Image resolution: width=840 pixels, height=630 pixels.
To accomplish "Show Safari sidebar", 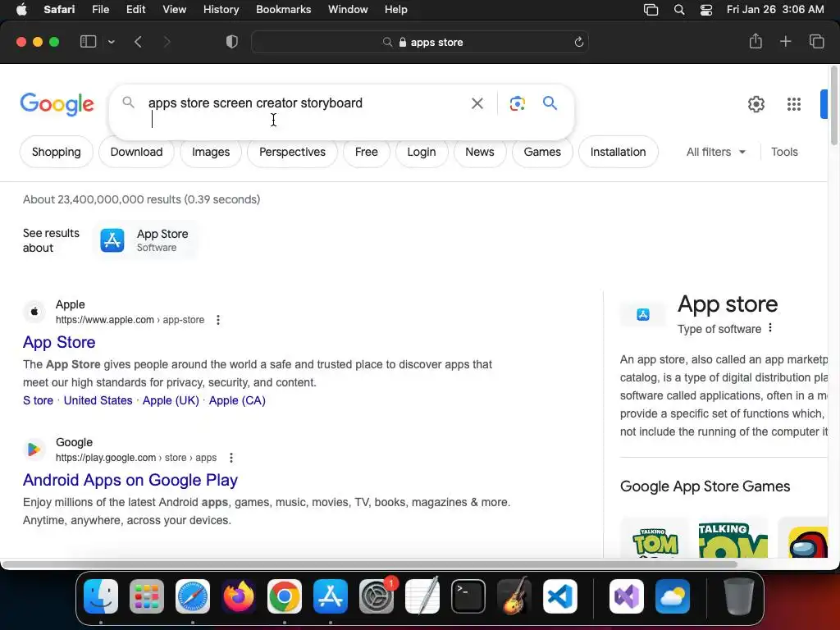I will click(x=88, y=42).
